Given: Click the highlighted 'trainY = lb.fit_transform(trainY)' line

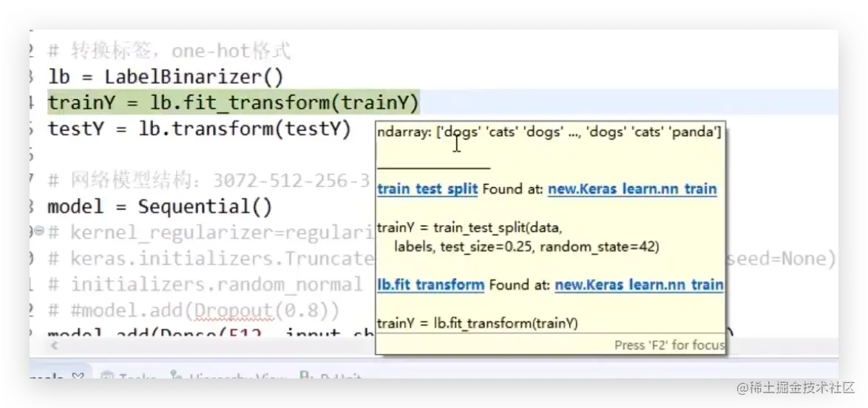Looking at the screenshot, I should pyautogui.click(x=234, y=103).
